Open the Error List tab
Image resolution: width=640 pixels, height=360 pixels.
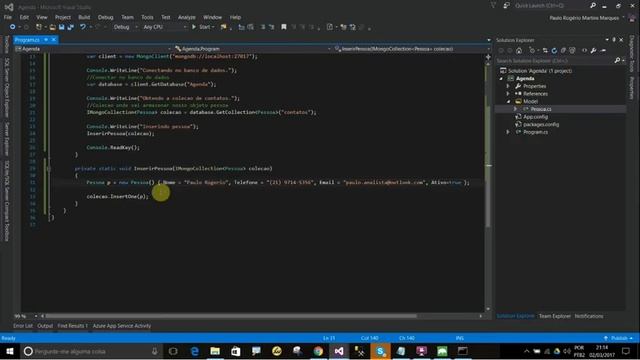point(23,326)
